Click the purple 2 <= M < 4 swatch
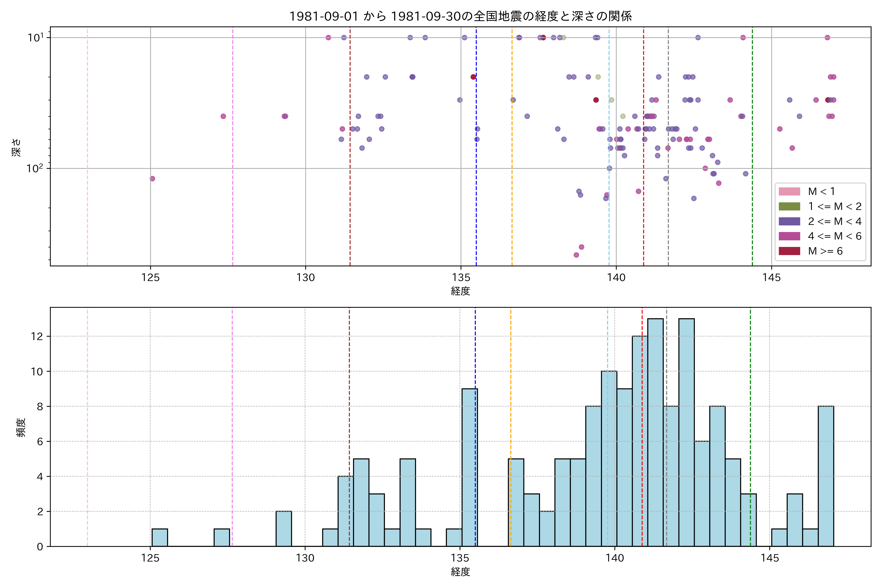882x588 pixels. point(789,221)
